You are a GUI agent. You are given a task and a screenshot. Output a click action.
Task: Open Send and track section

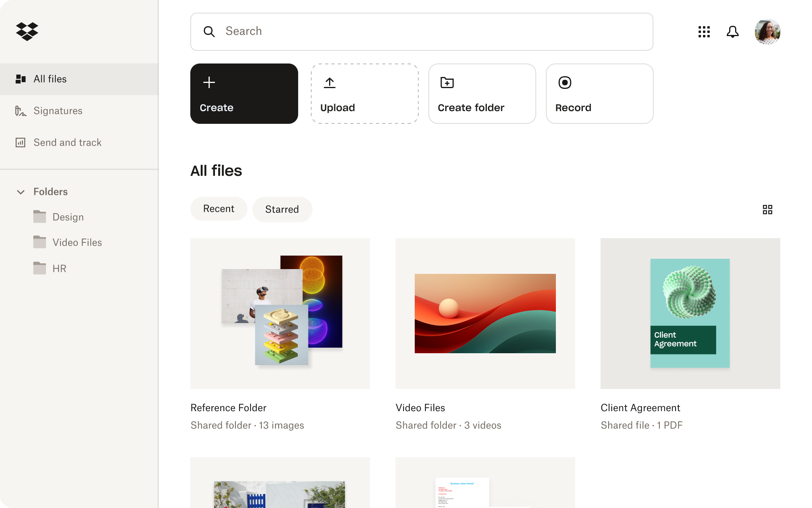tap(68, 142)
